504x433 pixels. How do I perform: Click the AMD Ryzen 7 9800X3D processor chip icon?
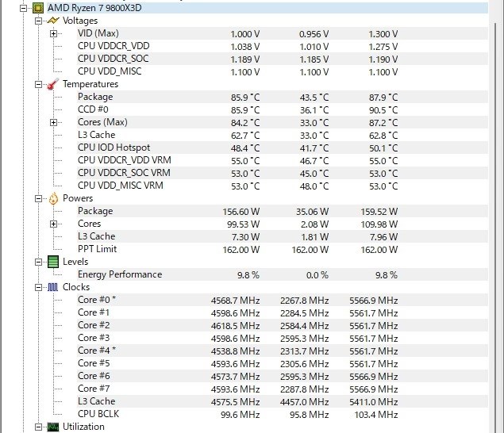click(38, 8)
